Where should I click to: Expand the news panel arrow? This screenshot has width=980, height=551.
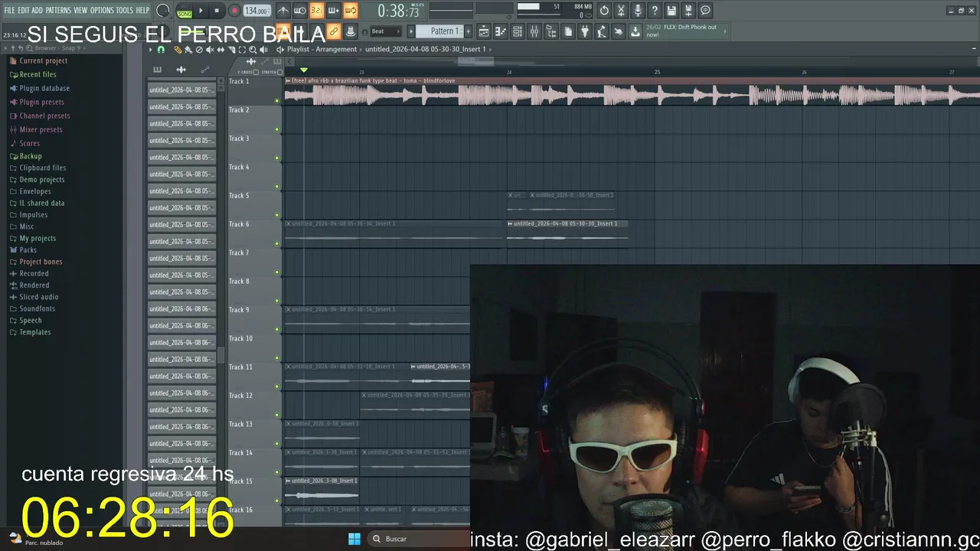pos(725,31)
